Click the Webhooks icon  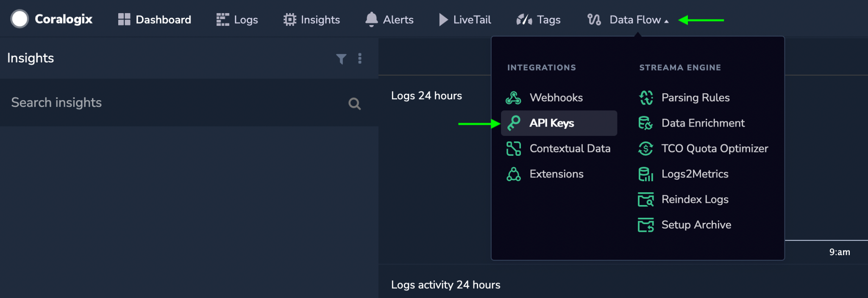point(513,98)
